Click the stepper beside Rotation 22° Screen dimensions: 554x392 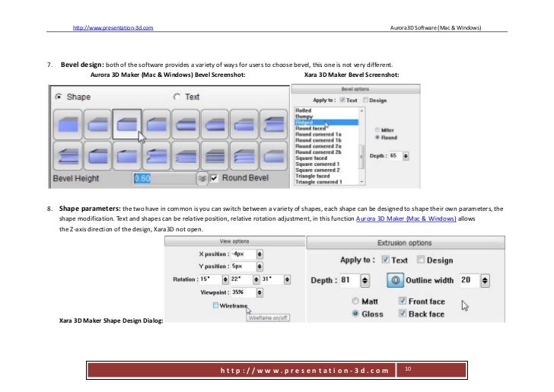(256, 279)
